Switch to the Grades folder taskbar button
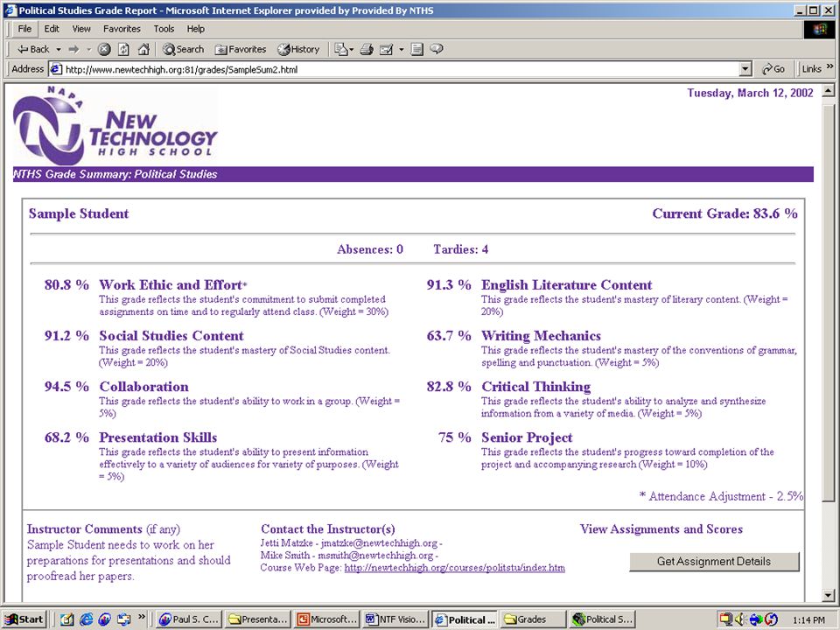The width and height of the screenshot is (840, 630). click(533, 619)
